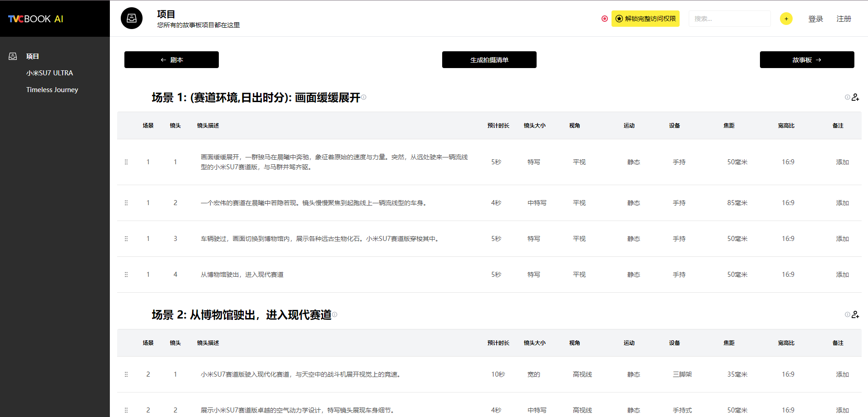
Task: Open the 小米SU7 ULTRA project
Action: click(x=49, y=73)
